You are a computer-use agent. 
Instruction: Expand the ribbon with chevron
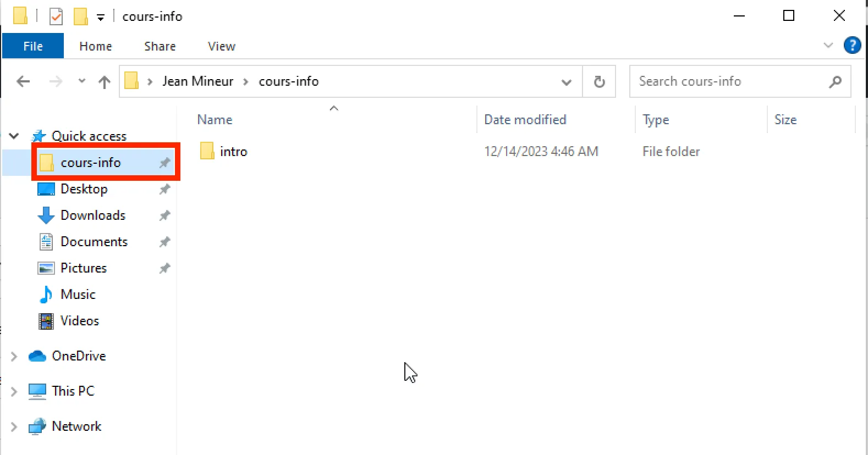click(828, 46)
